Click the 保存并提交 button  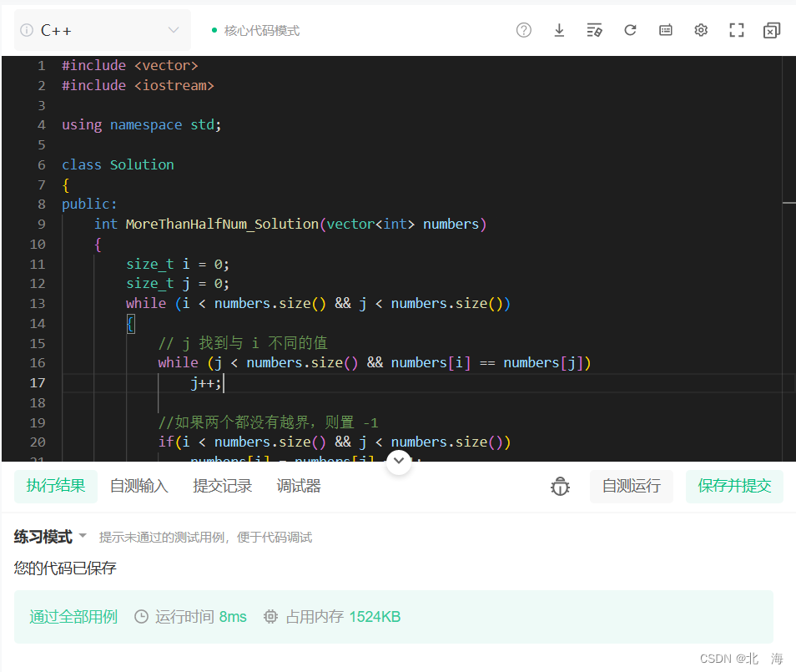[734, 486]
